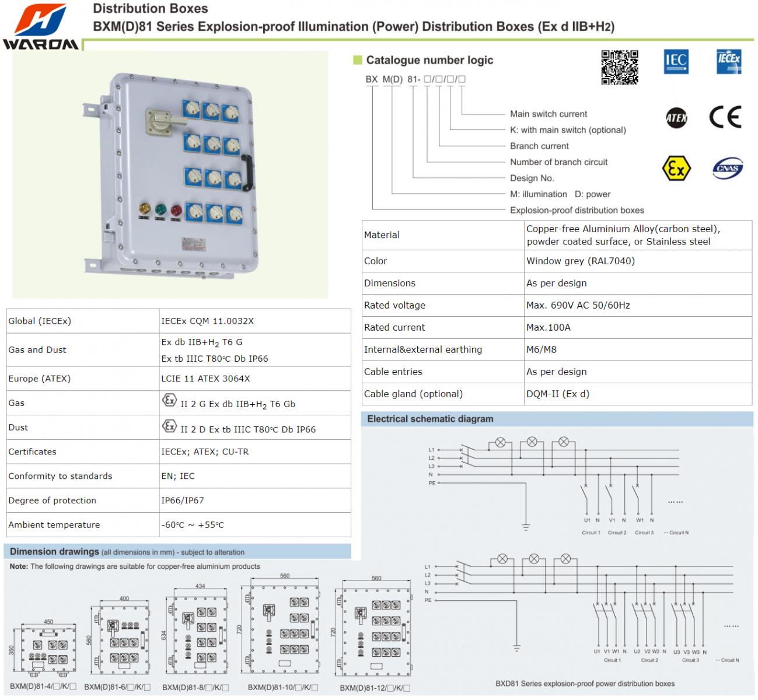Click the distribution box product photo
Viewport: 758px width, 700px height.
(x=170, y=174)
